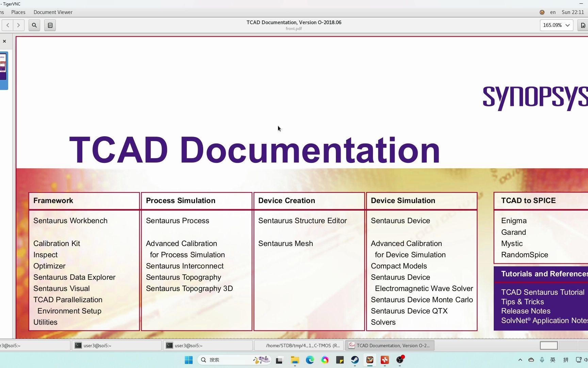The image size is (588, 368).
Task: Open the Optimizer manual link
Action: [x=49, y=266]
